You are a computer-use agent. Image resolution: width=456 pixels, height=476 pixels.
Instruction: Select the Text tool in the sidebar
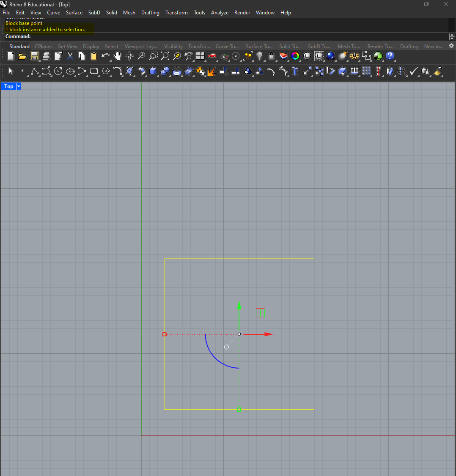pos(295,71)
